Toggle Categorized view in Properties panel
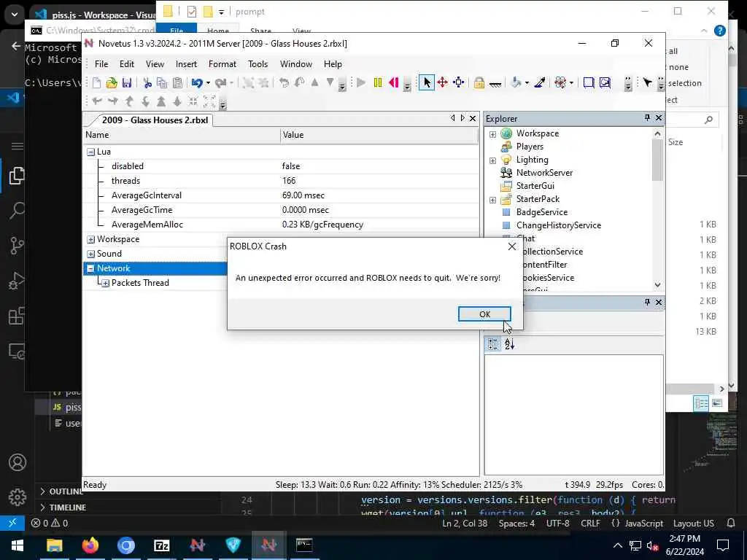Screen dimensions: 747x560 coord(493,344)
